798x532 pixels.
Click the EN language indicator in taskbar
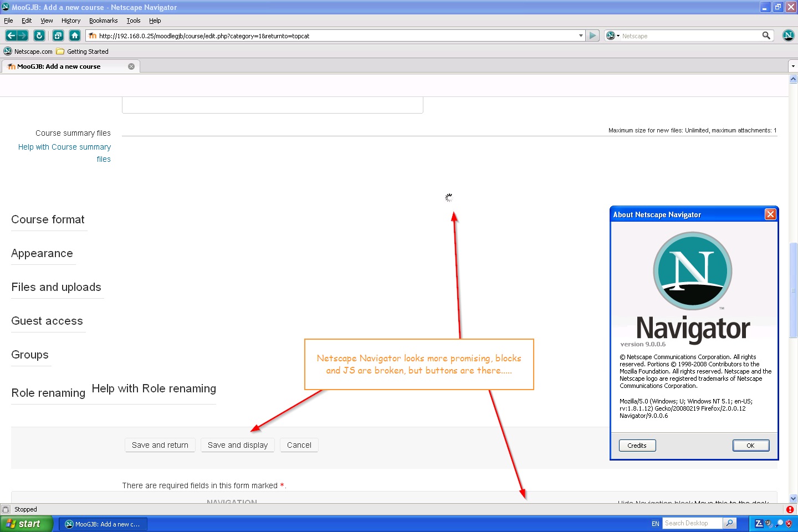656,524
